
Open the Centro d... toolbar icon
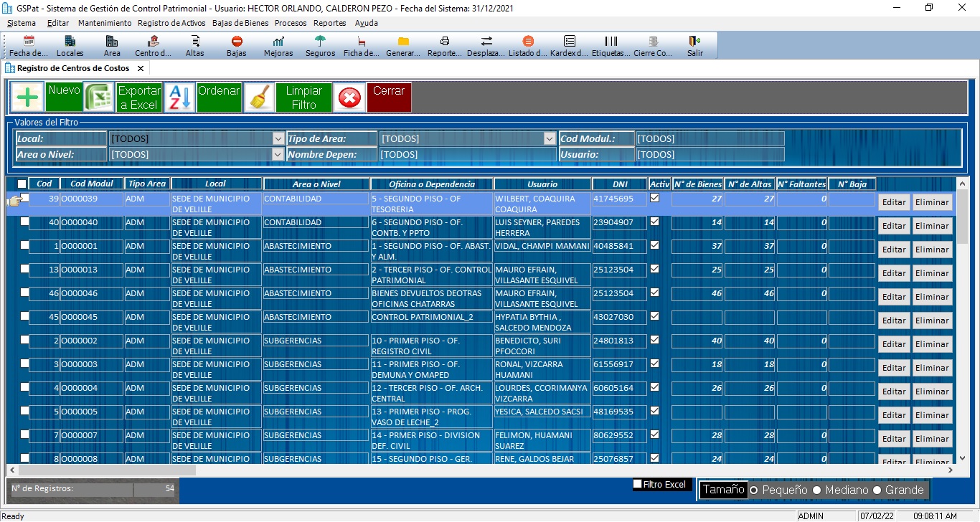pos(154,46)
